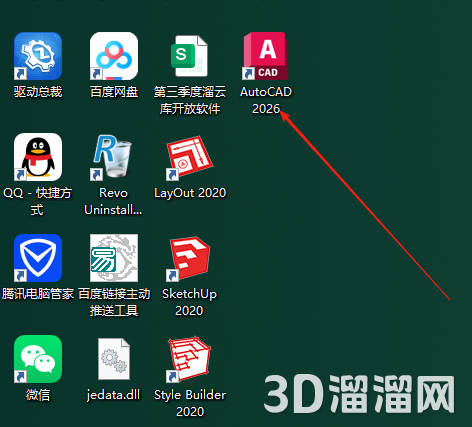Select the Revo Uninstall... label
The image size is (472, 427).
coord(113,201)
